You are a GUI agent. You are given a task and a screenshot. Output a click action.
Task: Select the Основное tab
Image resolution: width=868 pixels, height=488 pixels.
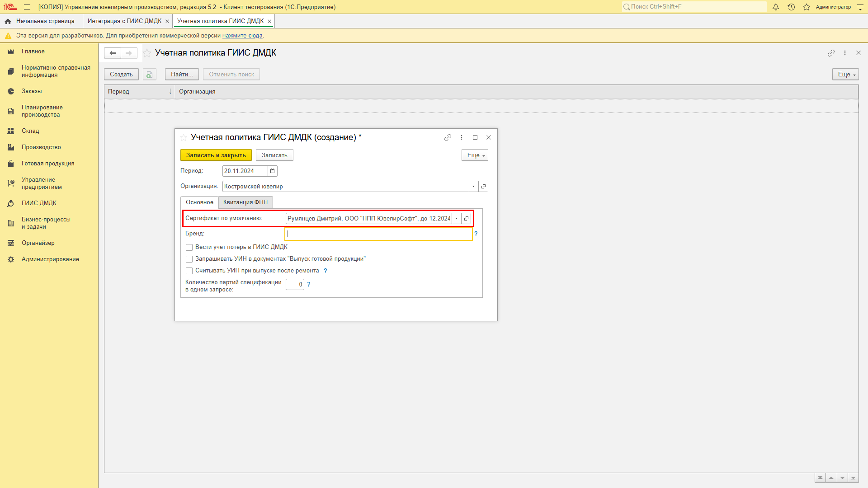(x=199, y=202)
